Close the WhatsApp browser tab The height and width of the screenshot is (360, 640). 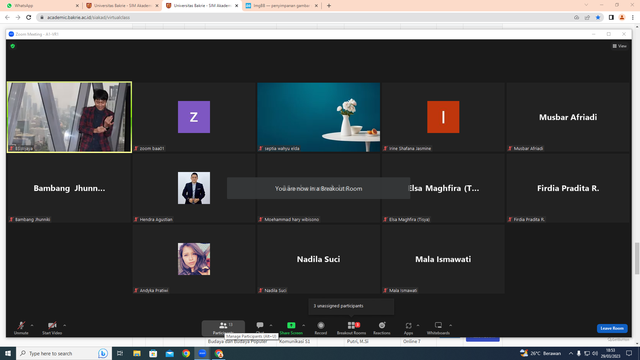pos(77,6)
